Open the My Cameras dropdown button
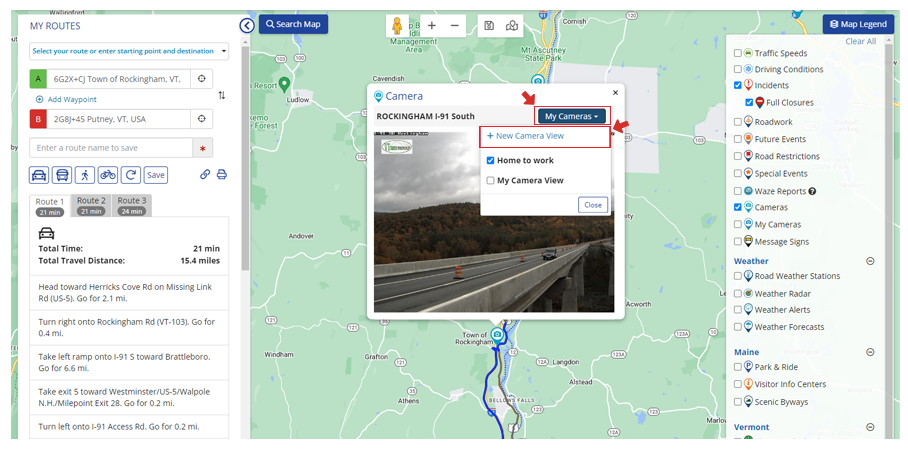Image resolution: width=908 pixels, height=449 pixels. coord(572,116)
